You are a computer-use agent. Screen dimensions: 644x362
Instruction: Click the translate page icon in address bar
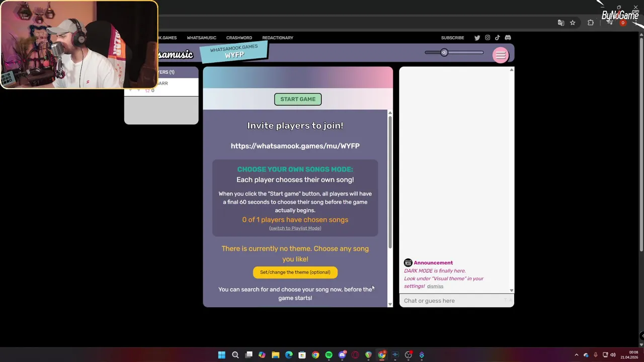[561, 23]
